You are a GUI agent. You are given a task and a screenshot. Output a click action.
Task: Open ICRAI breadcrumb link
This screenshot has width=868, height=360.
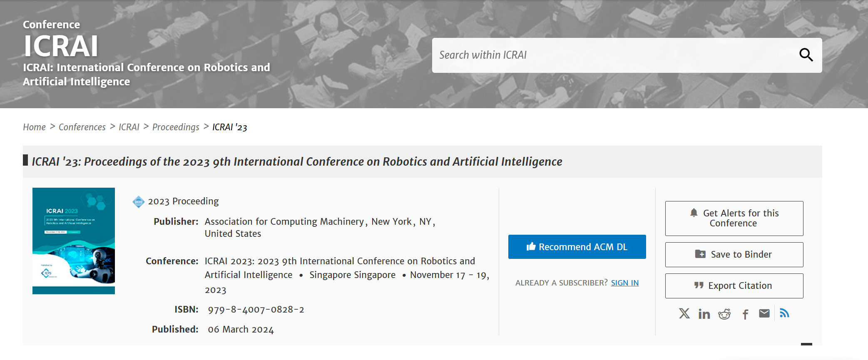point(129,127)
